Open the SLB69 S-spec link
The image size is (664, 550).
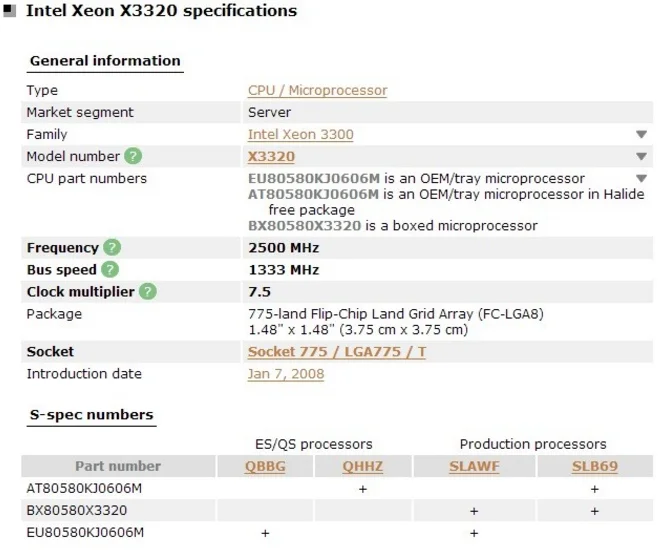pos(595,466)
